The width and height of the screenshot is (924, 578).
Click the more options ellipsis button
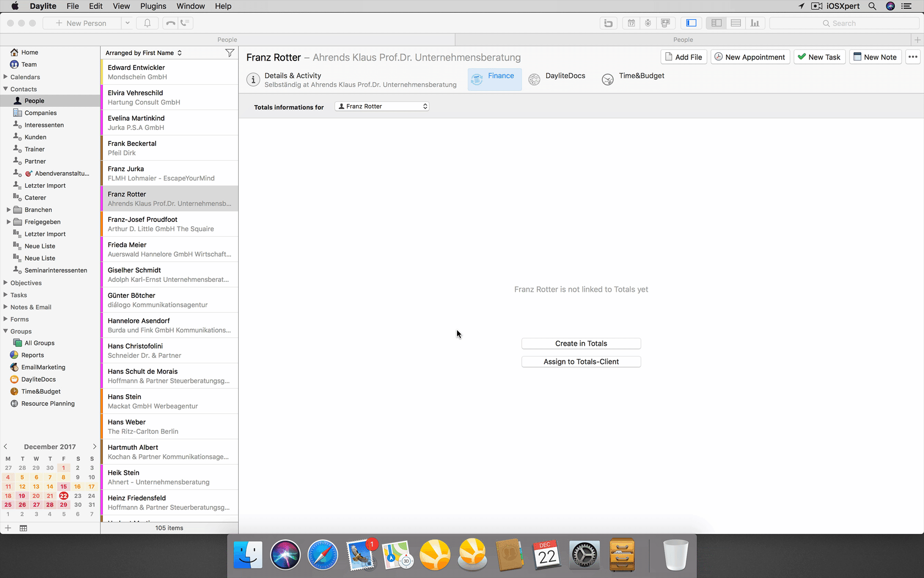913,57
